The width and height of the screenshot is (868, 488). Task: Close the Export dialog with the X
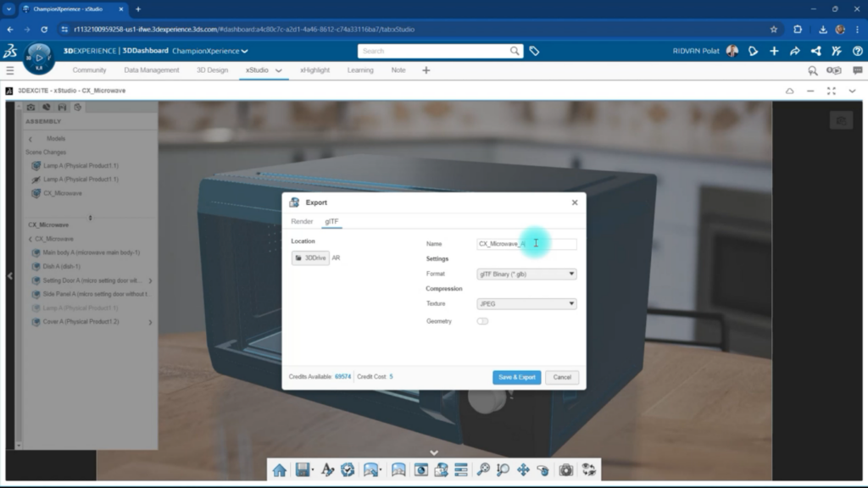[575, 202]
